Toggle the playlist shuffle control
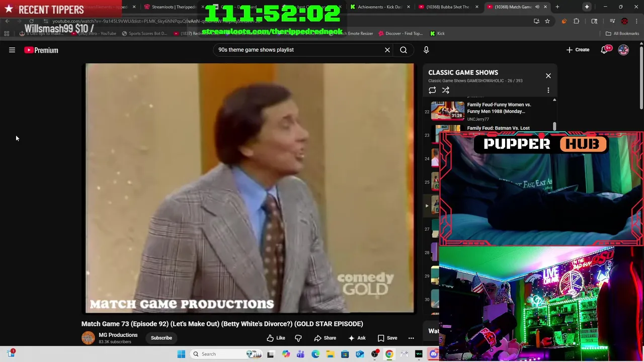Screen dimensions: 644x362 pyautogui.click(x=446, y=90)
